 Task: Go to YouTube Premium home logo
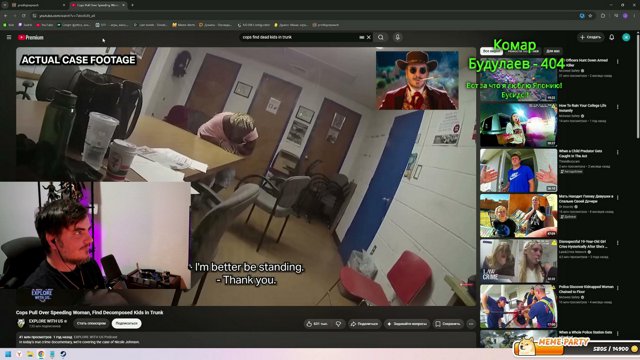(31, 37)
